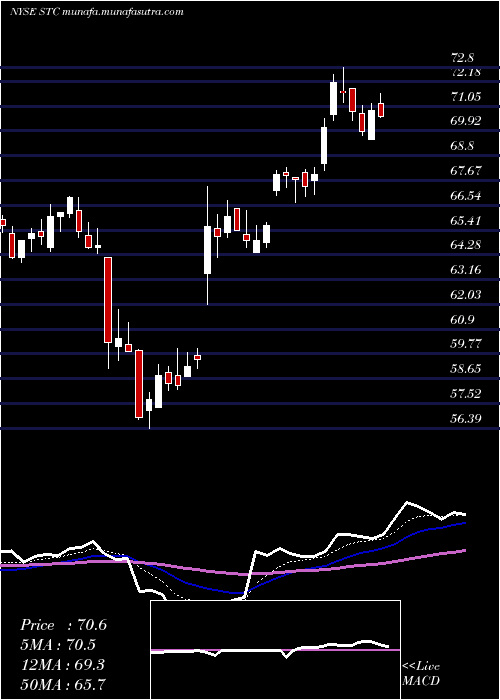Click the 5MA : 70.5 readout
The width and height of the screenshot is (500, 700).
coord(58,645)
